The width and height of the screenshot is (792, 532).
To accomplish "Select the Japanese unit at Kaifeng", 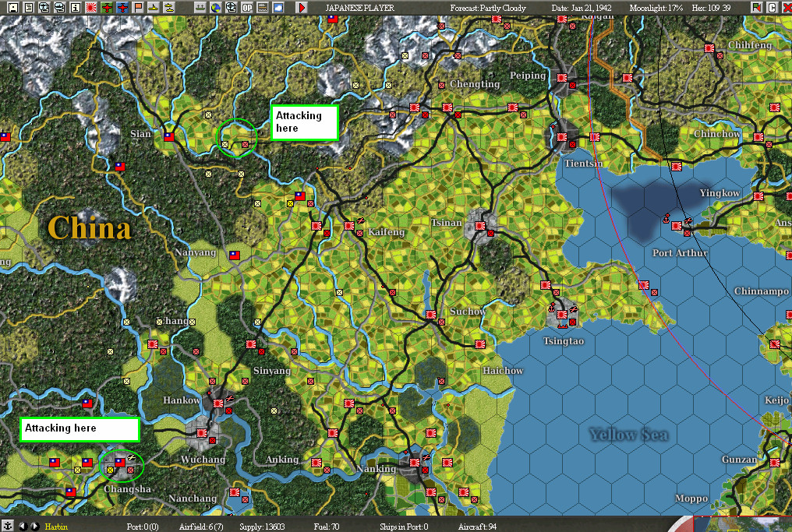I will (x=349, y=226).
